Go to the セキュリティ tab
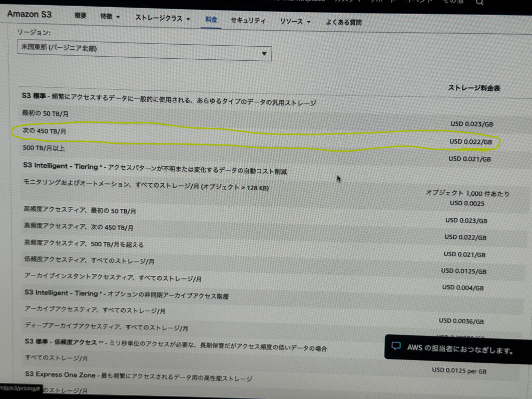Image resolution: width=532 pixels, height=399 pixels. coord(248,21)
